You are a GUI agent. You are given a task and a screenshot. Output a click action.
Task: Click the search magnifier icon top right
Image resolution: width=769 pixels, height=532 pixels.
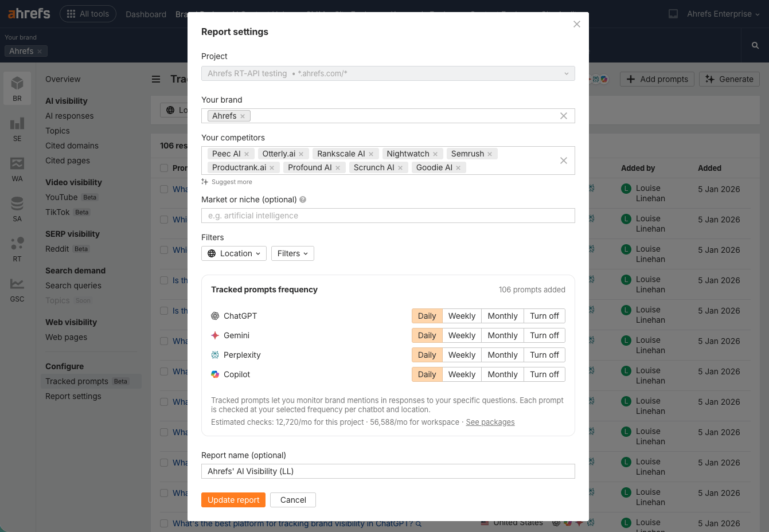[x=755, y=45]
